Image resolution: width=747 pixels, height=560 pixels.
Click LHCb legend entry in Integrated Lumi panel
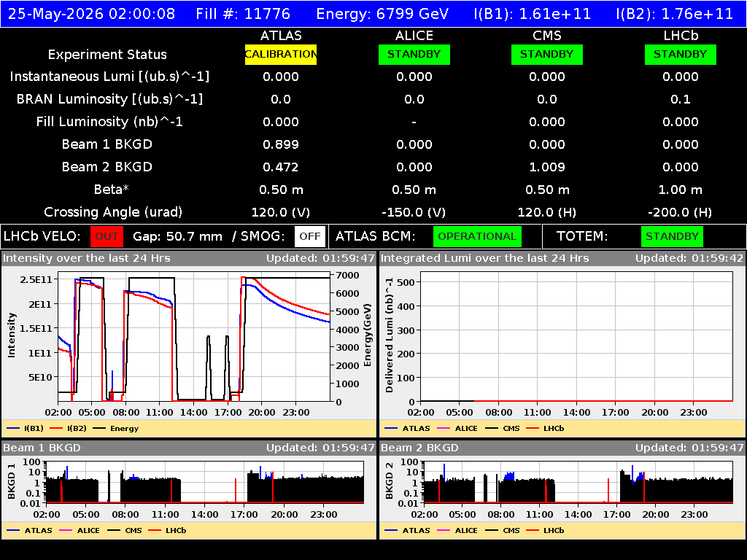(545, 428)
